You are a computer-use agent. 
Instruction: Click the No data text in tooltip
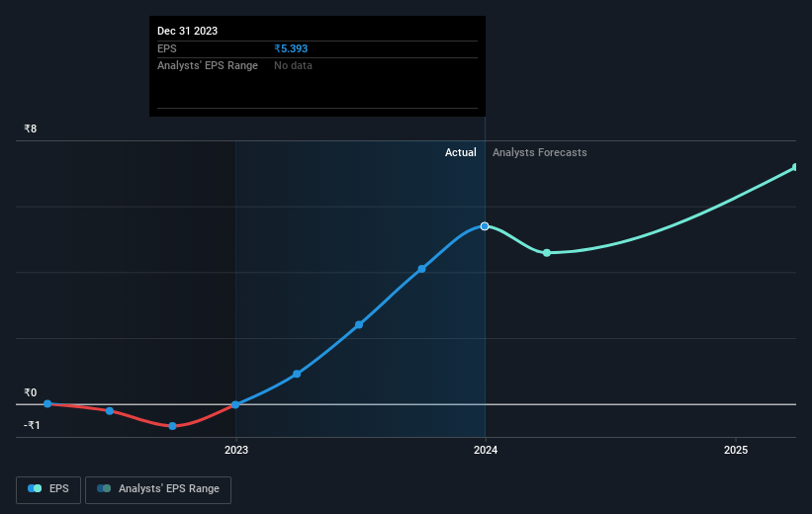point(293,66)
